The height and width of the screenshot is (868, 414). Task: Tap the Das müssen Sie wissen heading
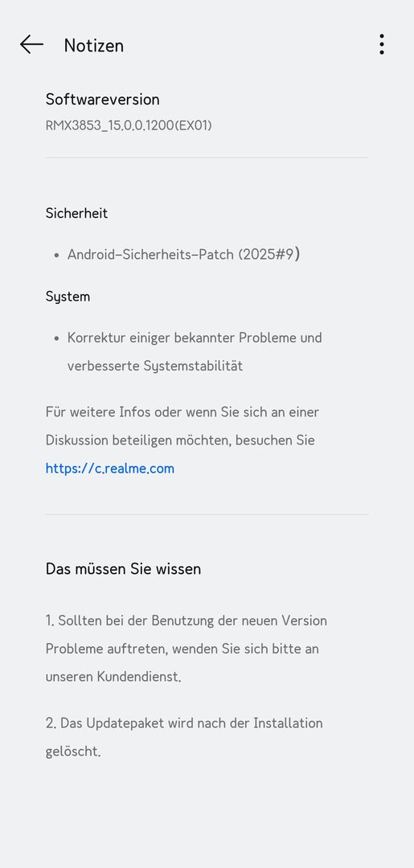pyautogui.click(x=123, y=569)
